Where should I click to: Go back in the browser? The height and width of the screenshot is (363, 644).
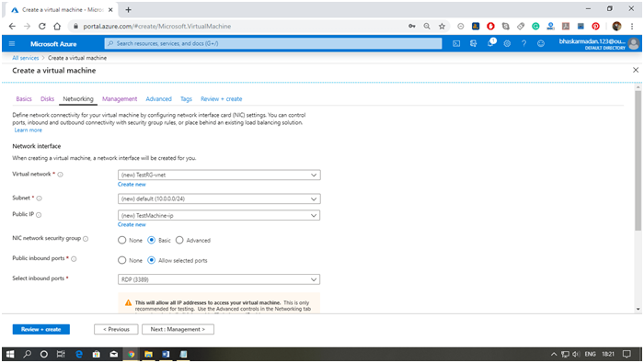point(12,27)
